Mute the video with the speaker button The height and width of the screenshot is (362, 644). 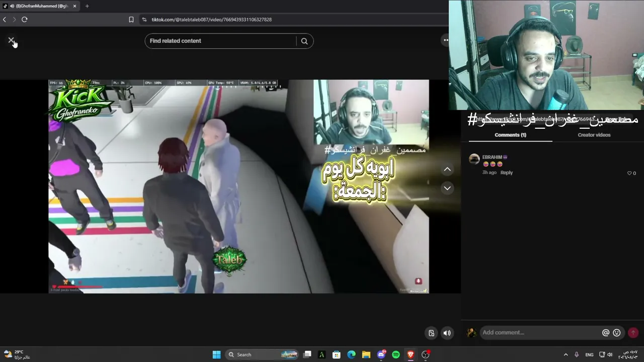(447, 333)
